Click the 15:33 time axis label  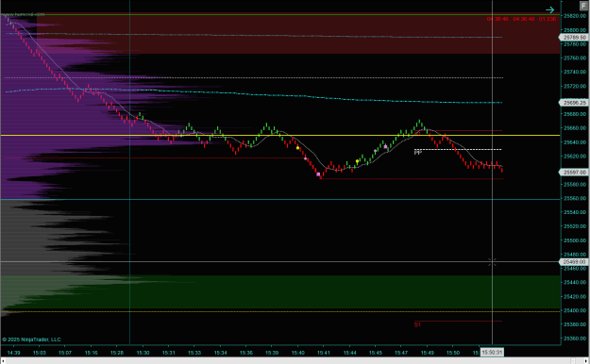click(x=194, y=353)
